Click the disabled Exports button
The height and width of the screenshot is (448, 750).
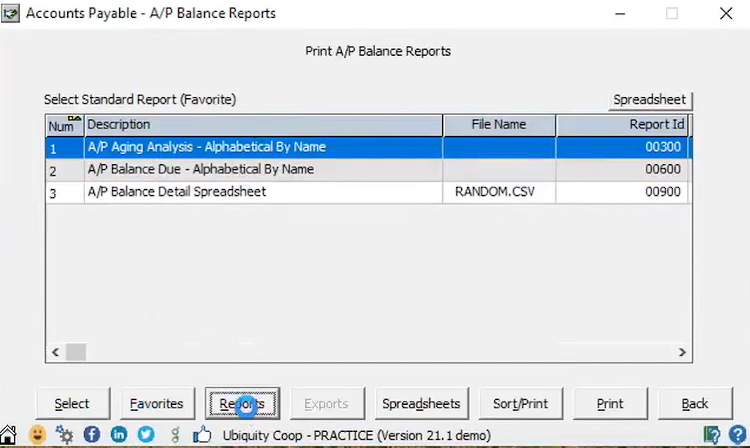point(327,404)
